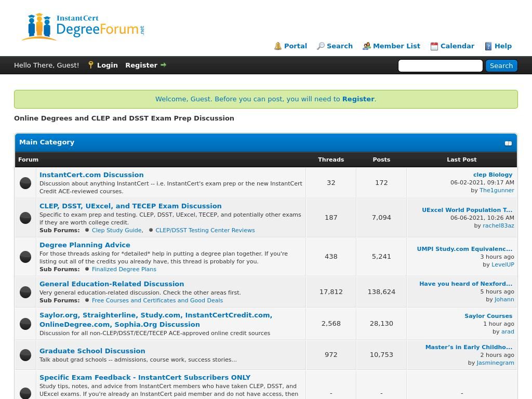This screenshot has height=399, width=532.
Task: Open Finalized Degree Plans sub forum
Action: pos(124,269)
